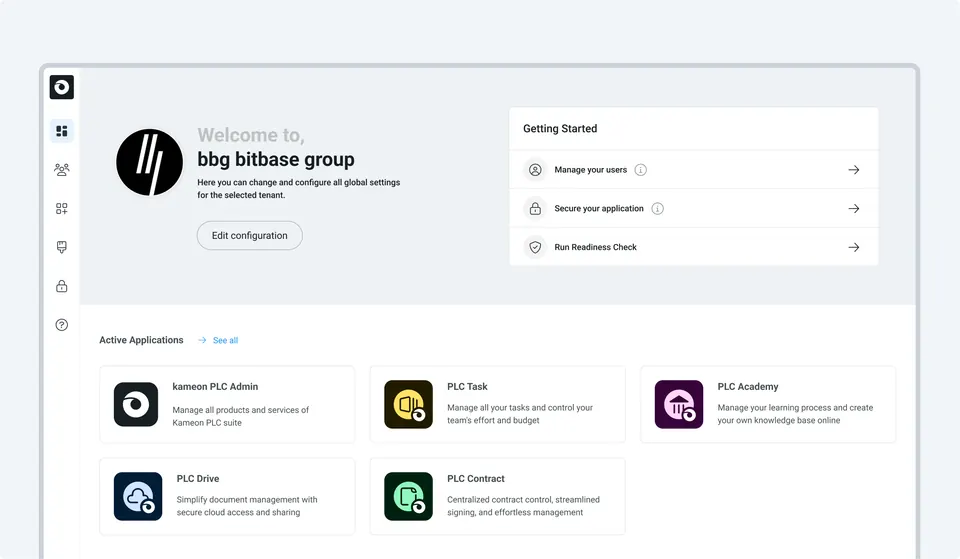Viewport: 960px width, 559px height.
Task: Open the padlock security icon in sidebar
Action: click(62, 286)
